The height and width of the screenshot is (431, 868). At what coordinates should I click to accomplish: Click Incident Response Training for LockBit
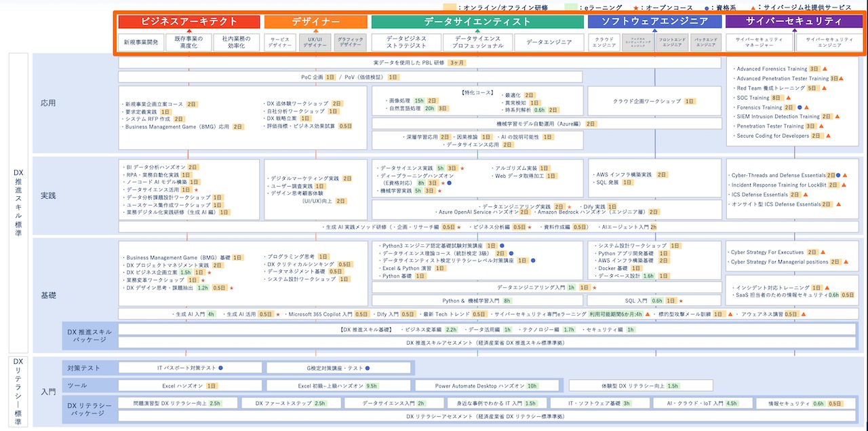[778, 185]
